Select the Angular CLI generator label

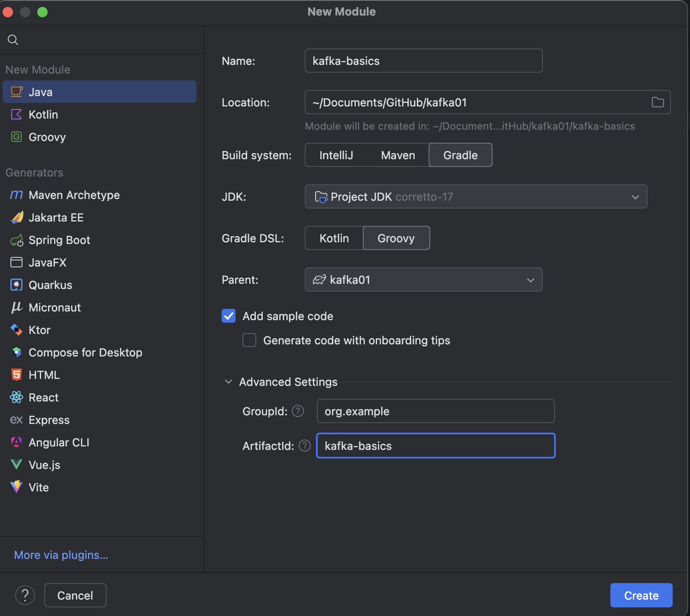pyautogui.click(x=59, y=442)
